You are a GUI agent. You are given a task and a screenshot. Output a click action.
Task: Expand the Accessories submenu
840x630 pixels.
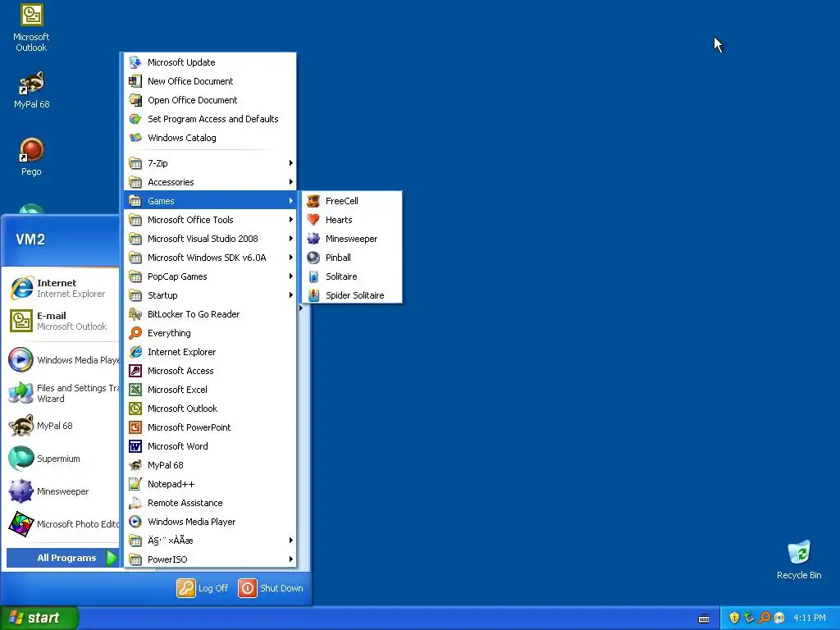(210, 182)
